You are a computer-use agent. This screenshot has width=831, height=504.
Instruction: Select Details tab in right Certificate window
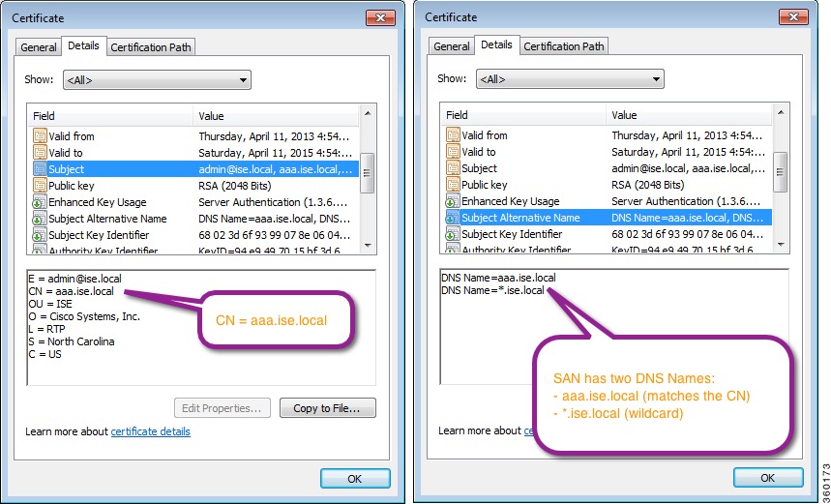pyautogui.click(x=496, y=44)
